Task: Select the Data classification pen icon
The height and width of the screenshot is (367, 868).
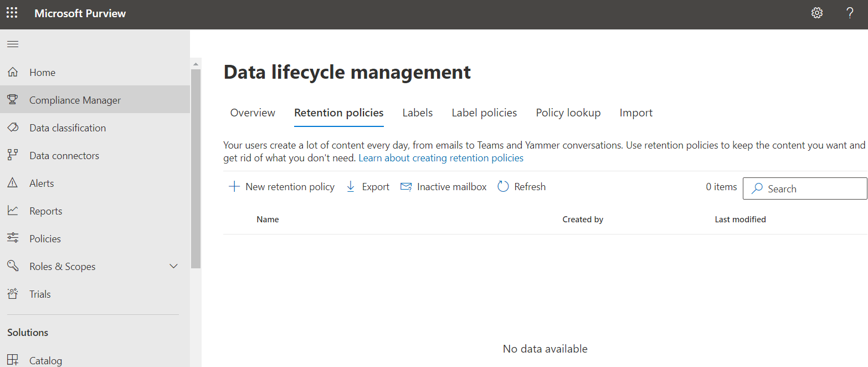Action: [x=12, y=128]
